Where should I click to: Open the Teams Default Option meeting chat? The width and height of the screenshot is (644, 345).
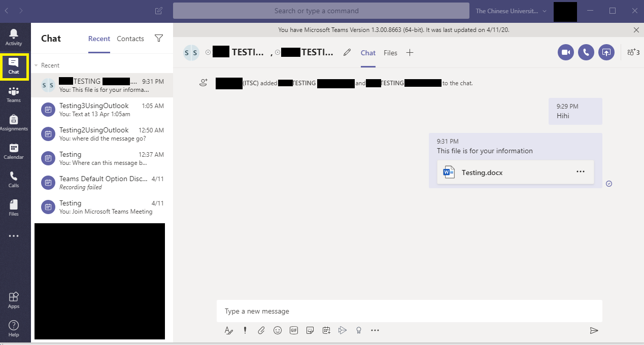point(102,183)
